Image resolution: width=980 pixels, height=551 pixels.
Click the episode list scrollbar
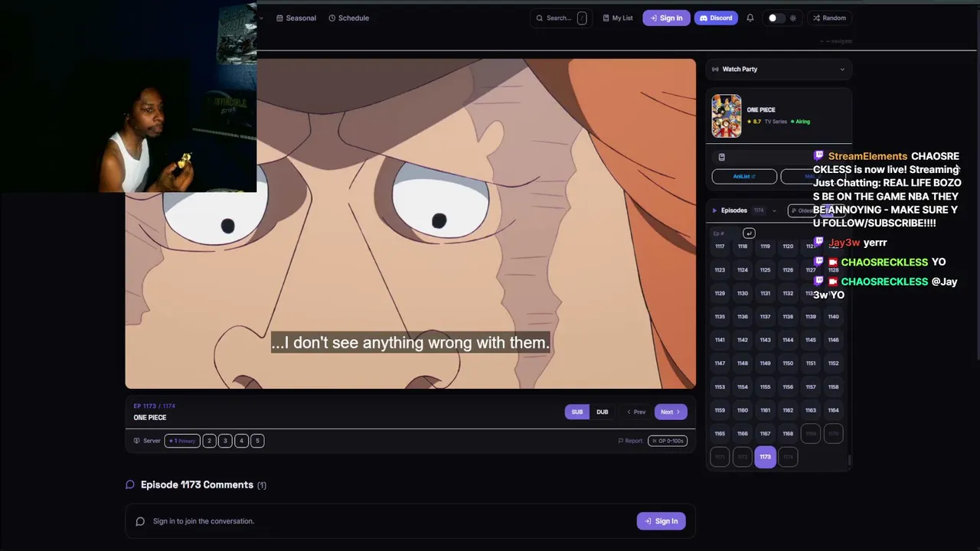click(849, 459)
